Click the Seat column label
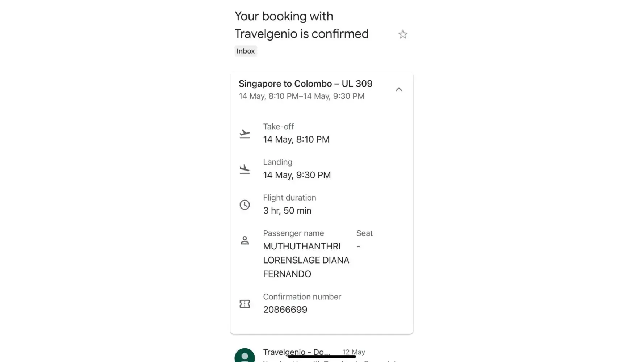The image size is (644, 362). (364, 233)
